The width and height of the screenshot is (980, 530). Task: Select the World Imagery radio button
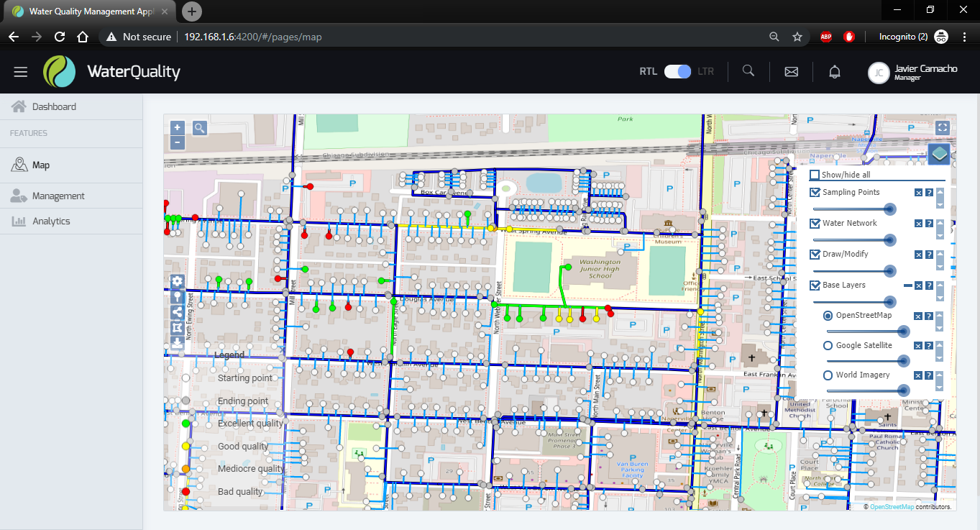(828, 375)
